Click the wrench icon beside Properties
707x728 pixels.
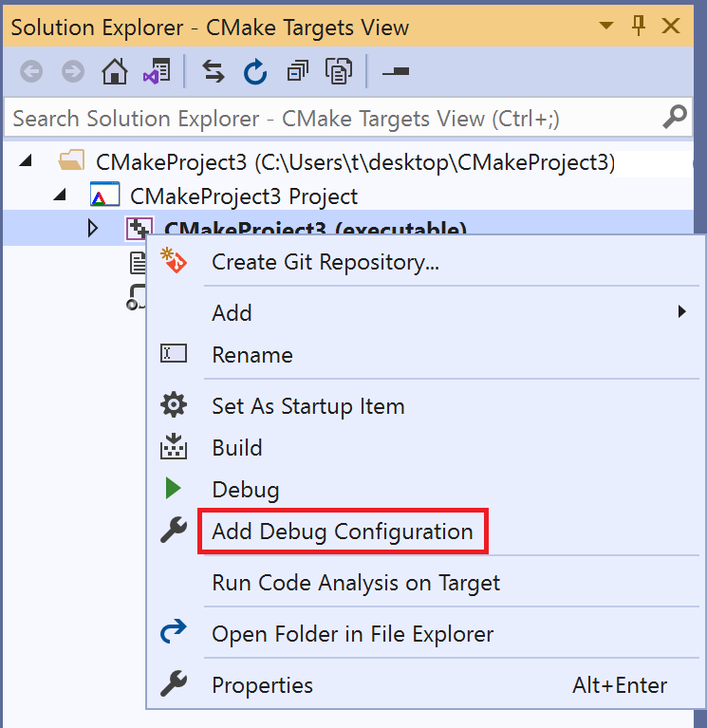174,683
